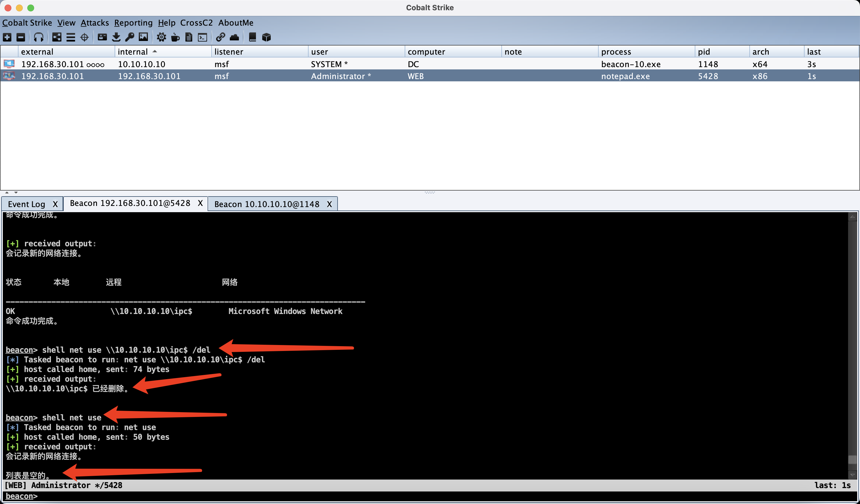Switch to the Event Log tab
The image size is (860, 504).
pyautogui.click(x=27, y=204)
